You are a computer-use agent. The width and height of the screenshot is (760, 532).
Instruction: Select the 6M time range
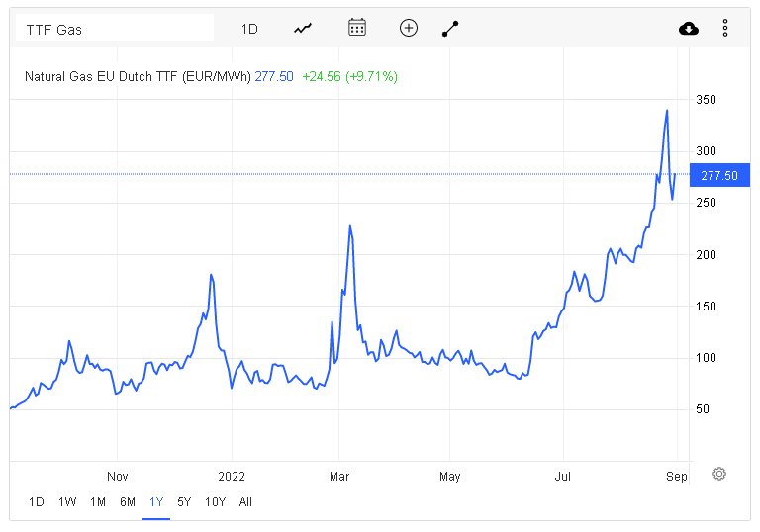pyautogui.click(x=128, y=502)
